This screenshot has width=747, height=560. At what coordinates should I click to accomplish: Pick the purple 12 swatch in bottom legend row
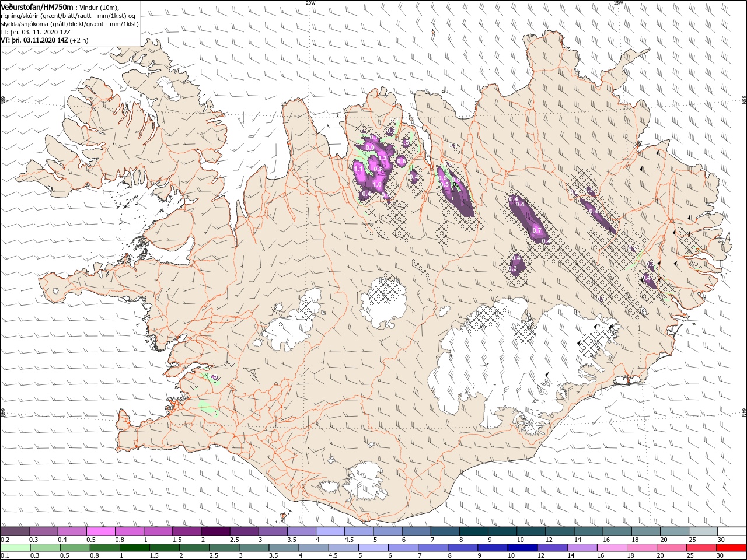[553, 547]
